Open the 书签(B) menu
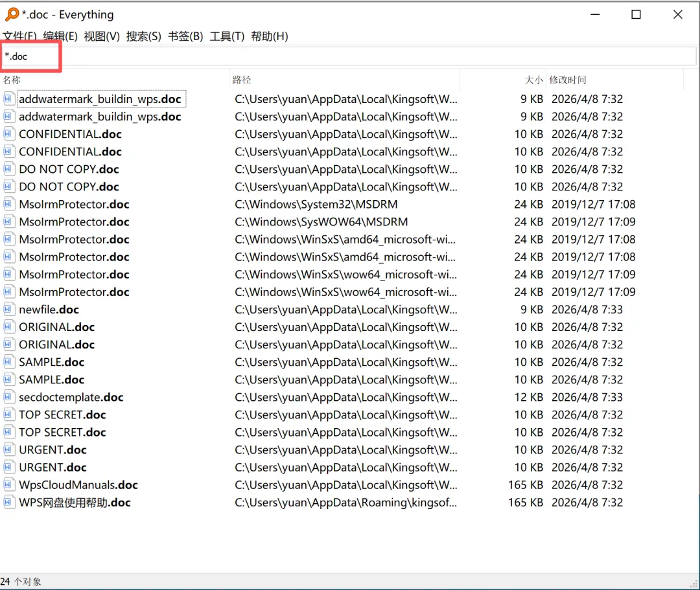Image resolution: width=700 pixels, height=590 pixels. 185,36
